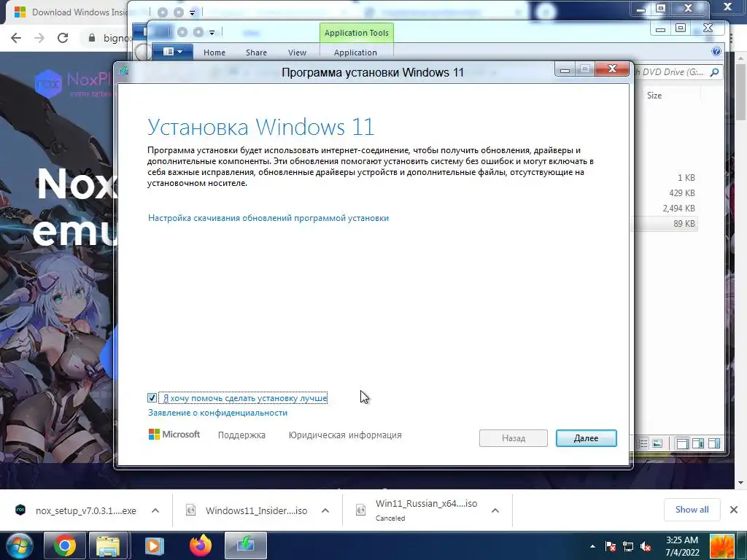Open the 'Юридическая информация' link
Image resolution: width=747 pixels, height=560 pixels.
point(345,435)
